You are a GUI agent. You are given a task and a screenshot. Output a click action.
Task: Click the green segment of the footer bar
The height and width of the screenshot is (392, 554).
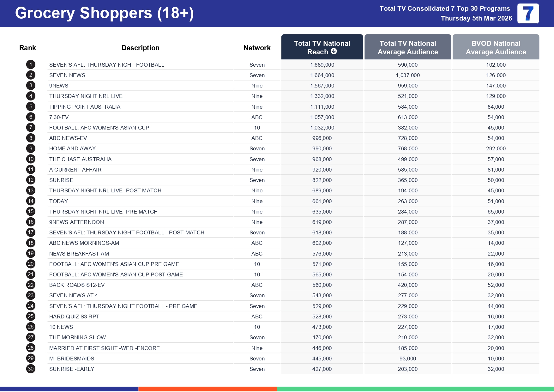tap(415, 389)
